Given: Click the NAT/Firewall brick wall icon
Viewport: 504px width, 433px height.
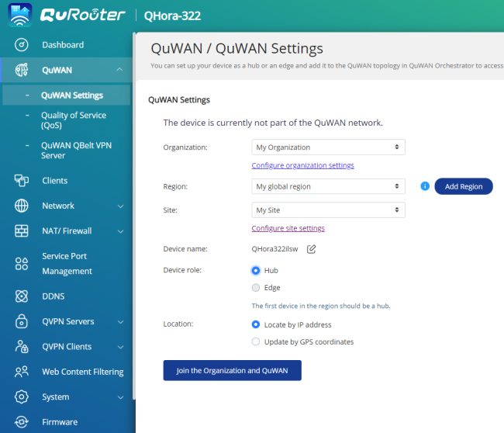Looking at the screenshot, I should [22, 230].
